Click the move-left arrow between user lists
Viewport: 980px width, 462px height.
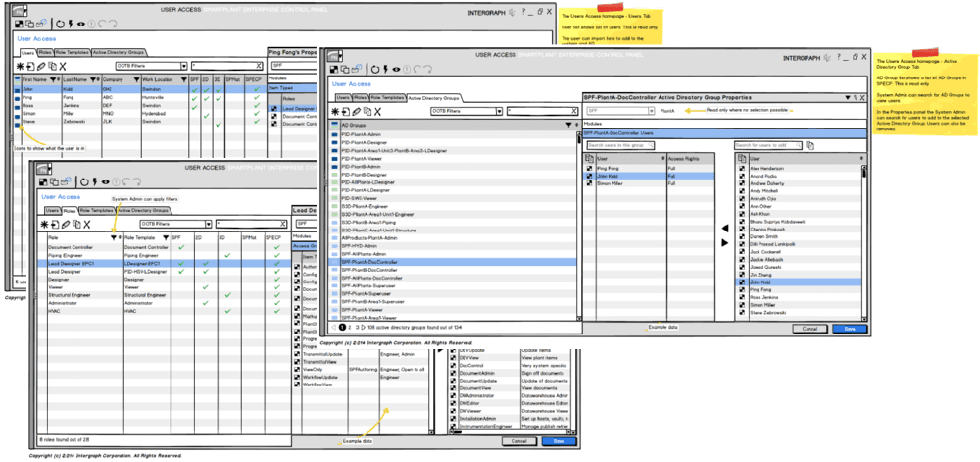click(724, 229)
